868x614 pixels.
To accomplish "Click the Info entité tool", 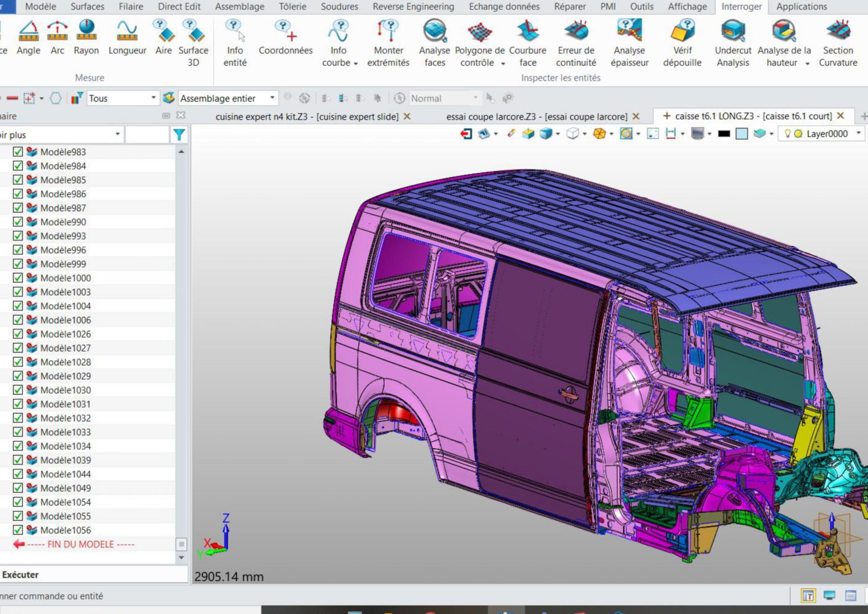I will [x=235, y=43].
